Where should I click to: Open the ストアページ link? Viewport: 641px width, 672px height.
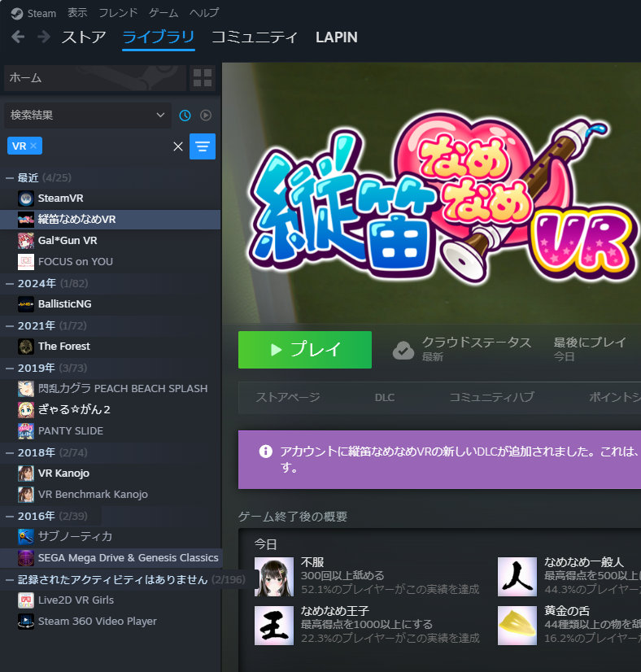pyautogui.click(x=288, y=397)
